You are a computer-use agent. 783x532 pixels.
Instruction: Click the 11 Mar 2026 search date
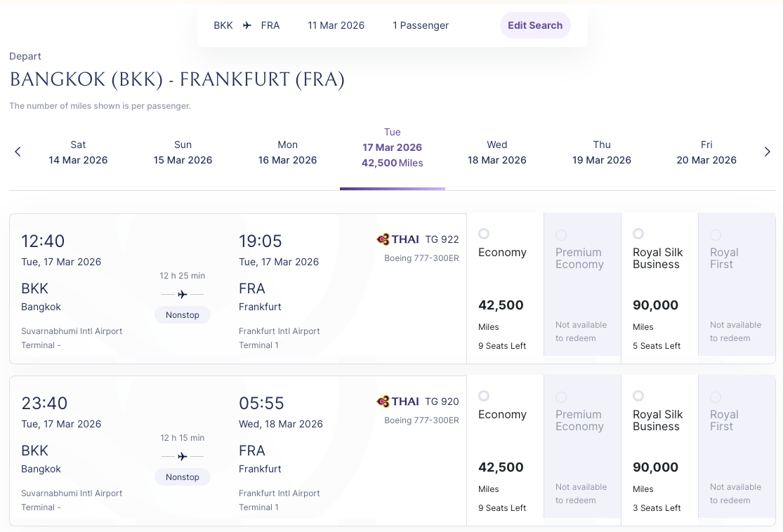(x=336, y=25)
